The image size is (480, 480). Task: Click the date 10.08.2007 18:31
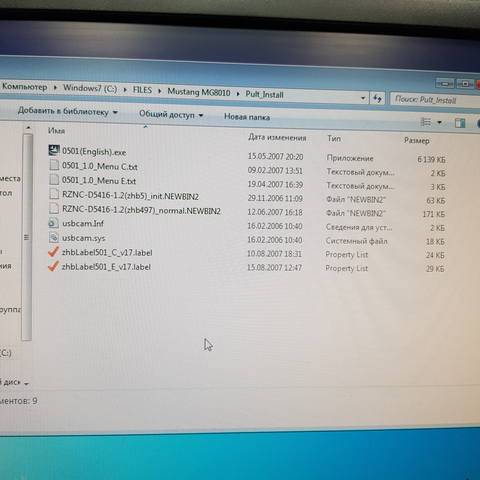tap(274, 254)
